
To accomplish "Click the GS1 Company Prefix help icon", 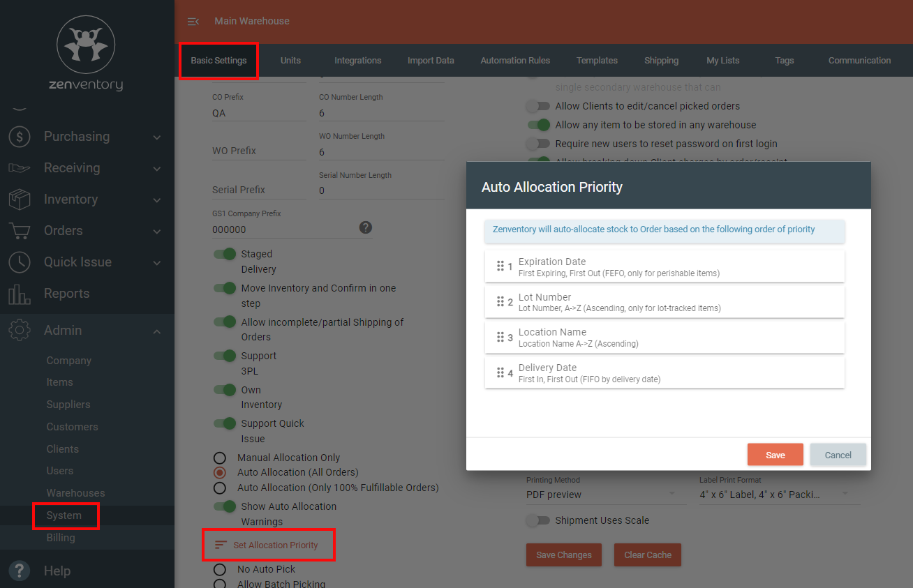I will click(365, 227).
